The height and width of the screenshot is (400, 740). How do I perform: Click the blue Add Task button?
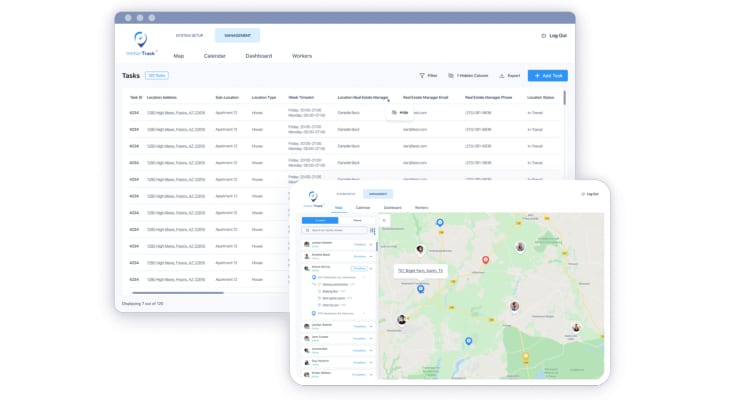[x=547, y=75]
